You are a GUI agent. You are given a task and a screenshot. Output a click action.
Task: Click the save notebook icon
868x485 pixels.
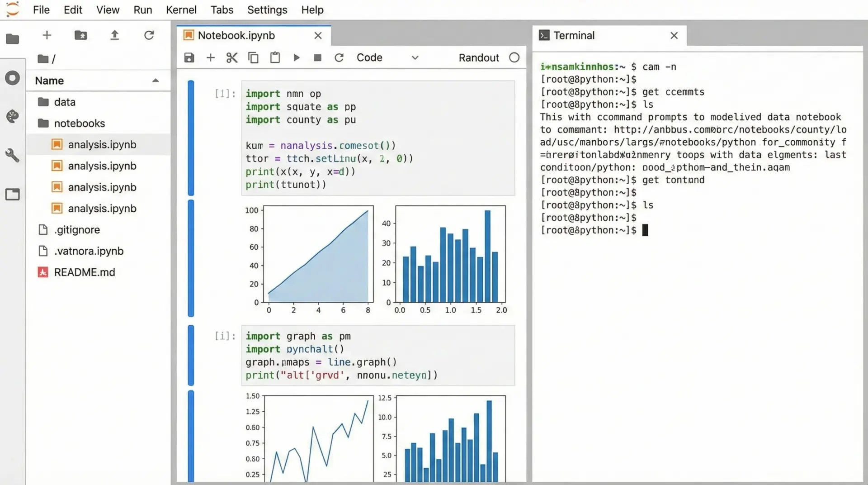pos(189,58)
